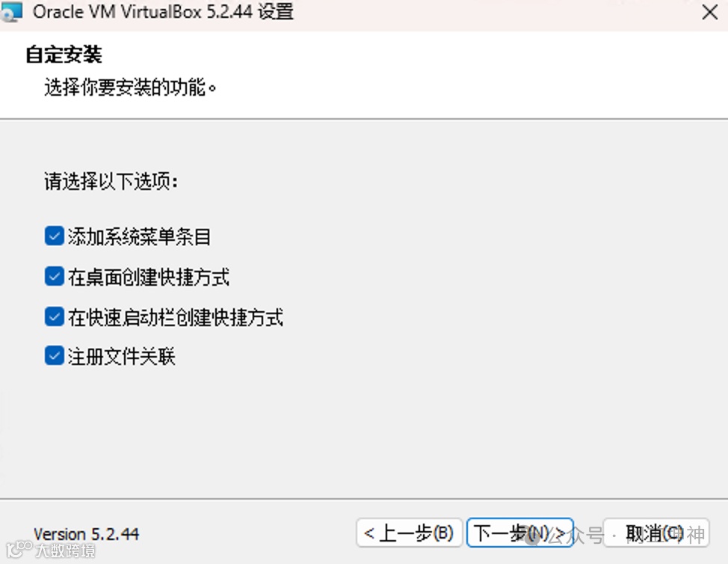Image resolution: width=728 pixels, height=564 pixels.
Task: Click the VirtualBox installer icon in title bar
Action: coord(11,12)
